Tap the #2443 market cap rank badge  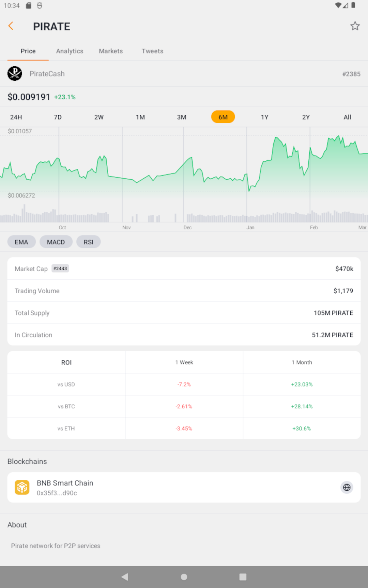pyautogui.click(x=60, y=268)
